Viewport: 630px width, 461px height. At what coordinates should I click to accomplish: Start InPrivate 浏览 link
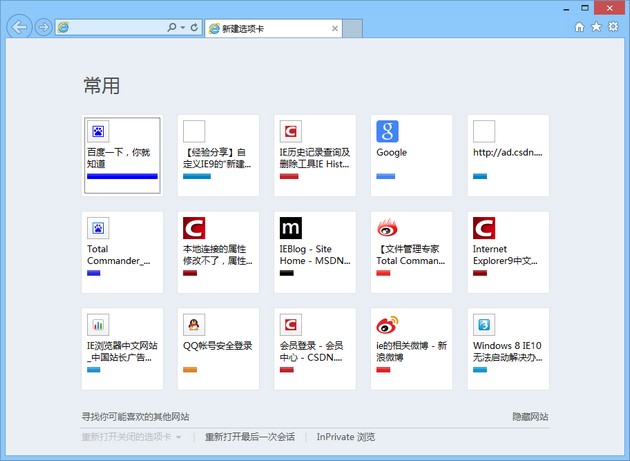tap(346, 437)
